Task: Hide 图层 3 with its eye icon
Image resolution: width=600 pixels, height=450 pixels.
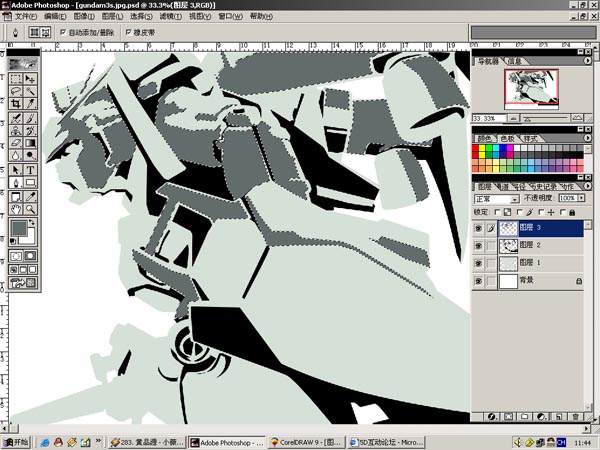Action: click(x=478, y=228)
